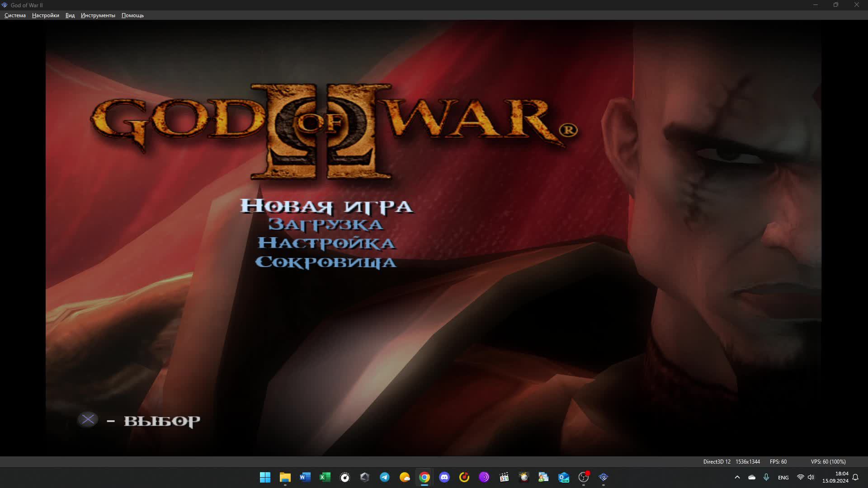Screen dimensions: 868x488
Task: Toggle microphone icon in system tray
Action: point(766,477)
